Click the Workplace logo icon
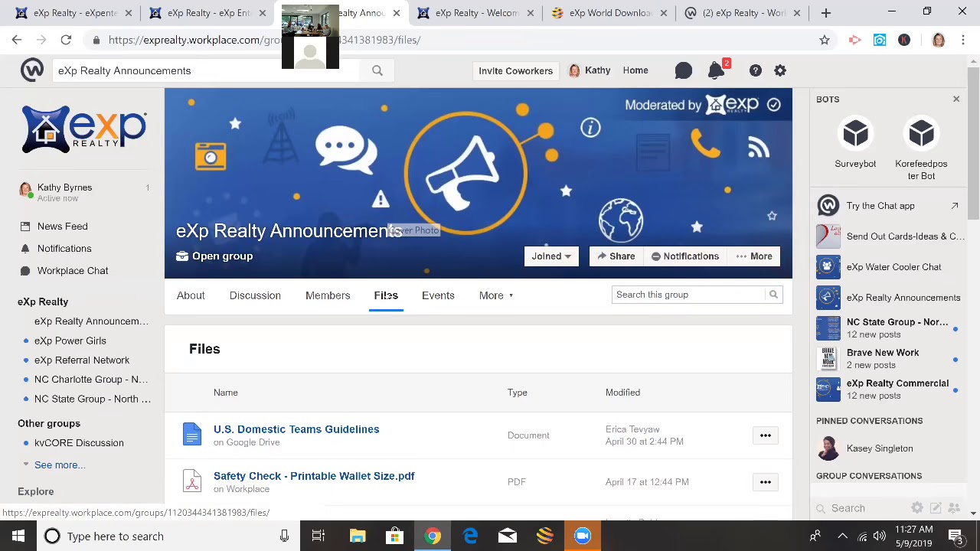This screenshot has height=551, width=980. 32,70
